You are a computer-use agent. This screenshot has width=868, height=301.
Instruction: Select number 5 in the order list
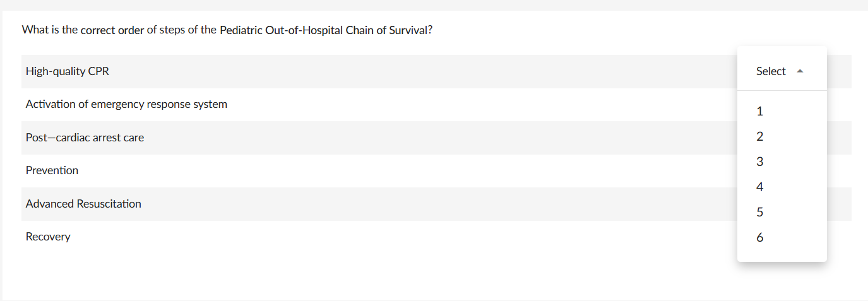tap(759, 213)
